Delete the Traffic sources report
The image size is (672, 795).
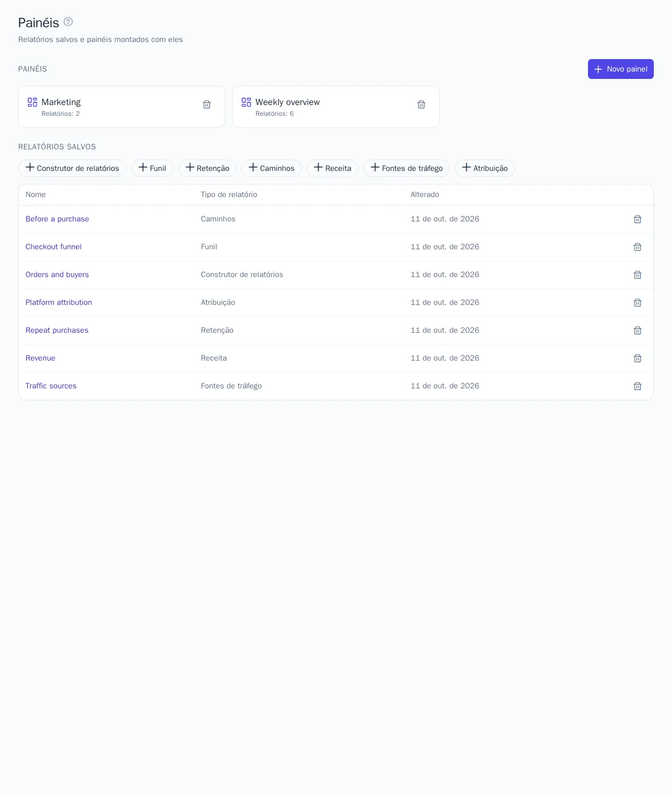pyautogui.click(x=637, y=386)
